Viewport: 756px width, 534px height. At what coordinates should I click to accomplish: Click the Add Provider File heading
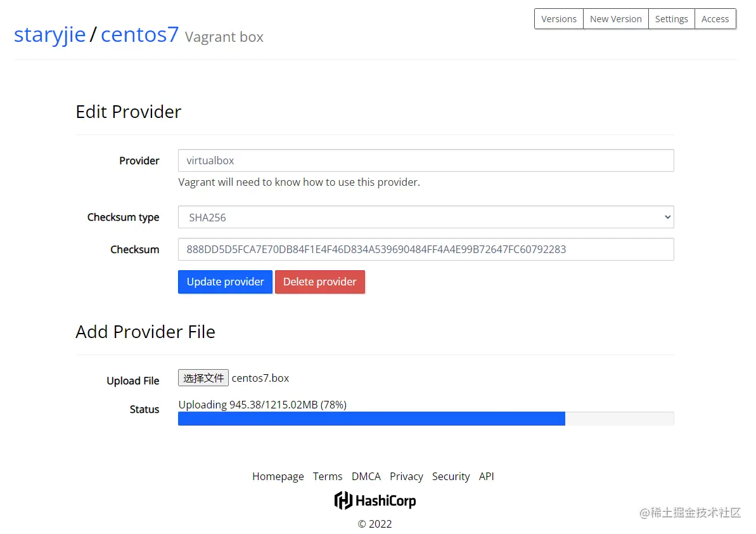[x=145, y=332]
